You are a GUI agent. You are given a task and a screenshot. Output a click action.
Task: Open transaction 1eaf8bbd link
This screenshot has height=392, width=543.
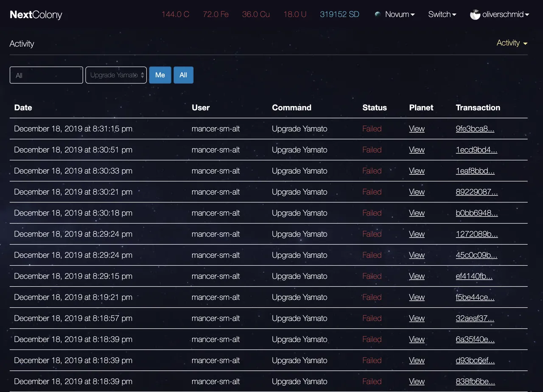475,171
